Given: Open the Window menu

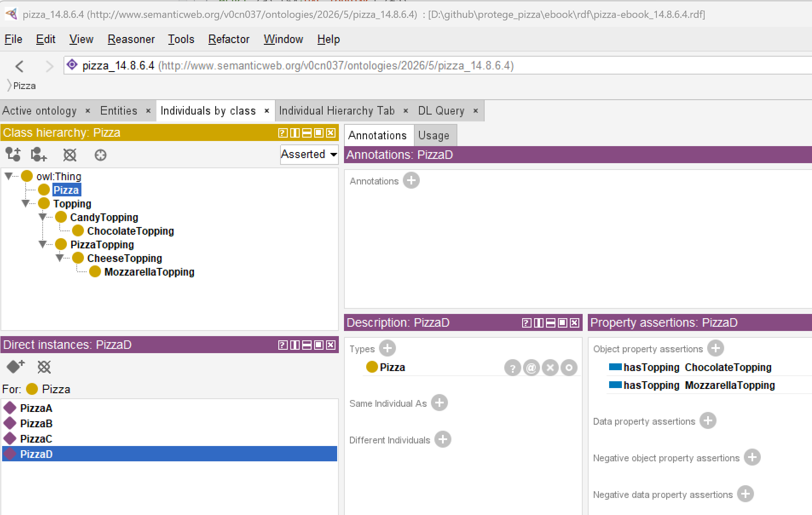Looking at the screenshot, I should click(x=283, y=39).
